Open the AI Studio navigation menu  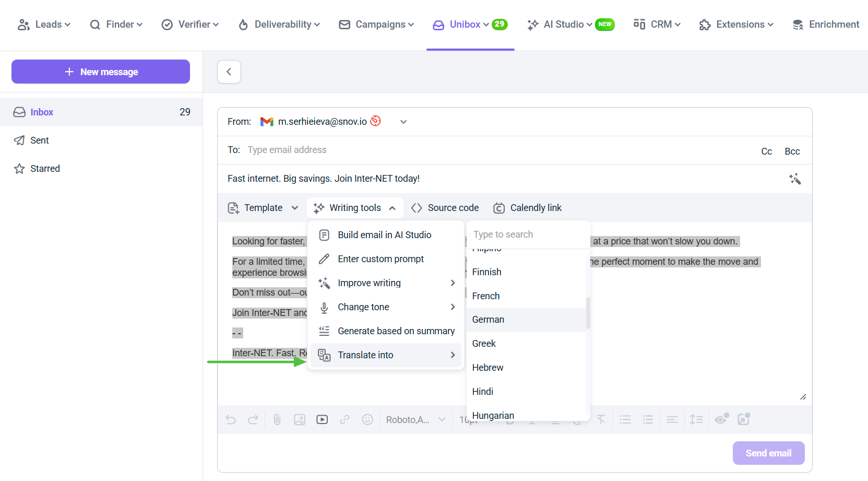[x=570, y=25]
